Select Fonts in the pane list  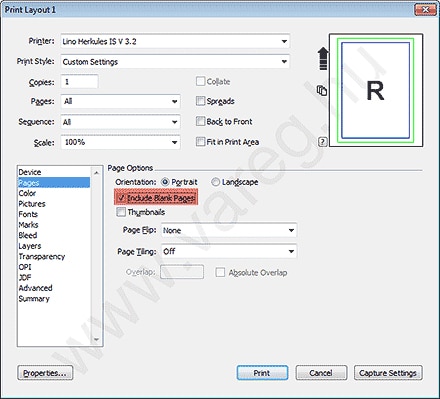point(54,214)
